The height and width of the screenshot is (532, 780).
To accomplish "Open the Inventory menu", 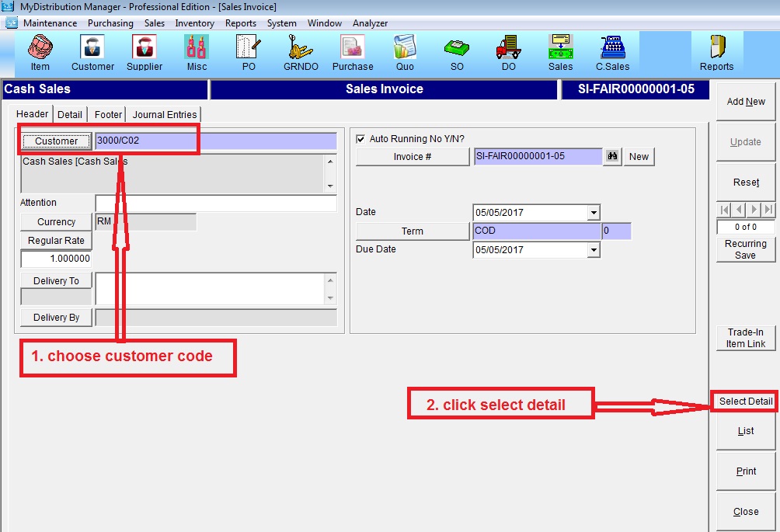I will pos(194,23).
